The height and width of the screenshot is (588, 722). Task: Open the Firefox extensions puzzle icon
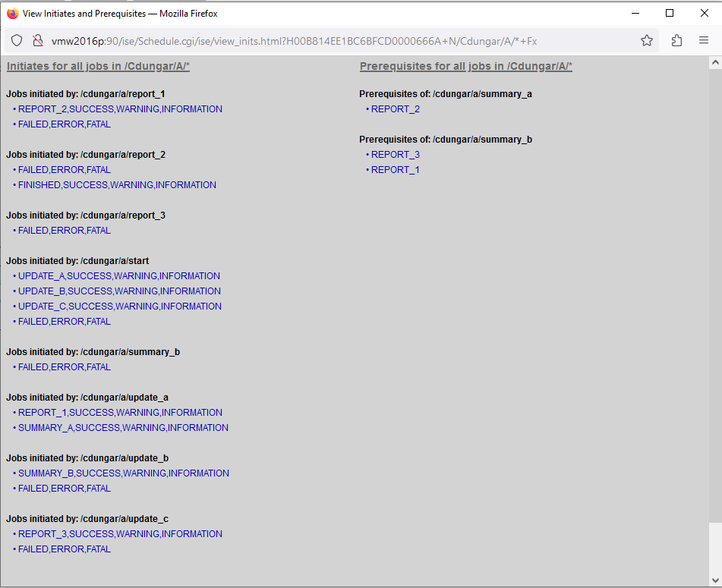676,41
